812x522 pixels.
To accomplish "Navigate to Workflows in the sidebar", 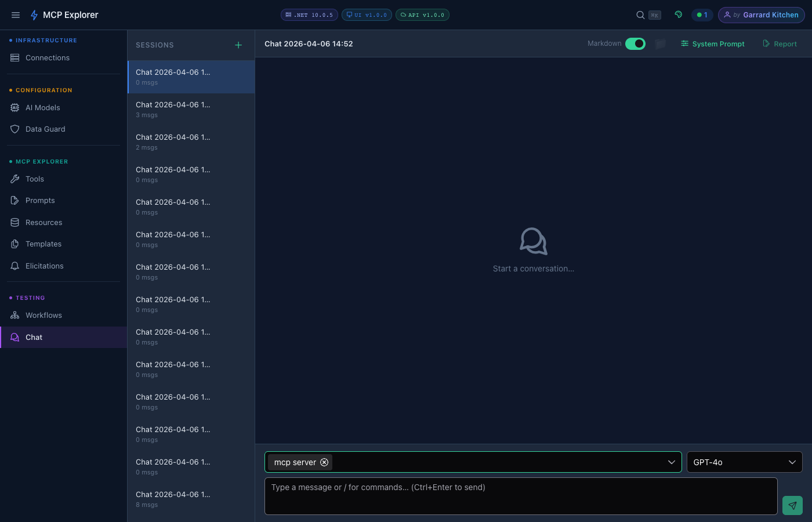I will [x=44, y=315].
